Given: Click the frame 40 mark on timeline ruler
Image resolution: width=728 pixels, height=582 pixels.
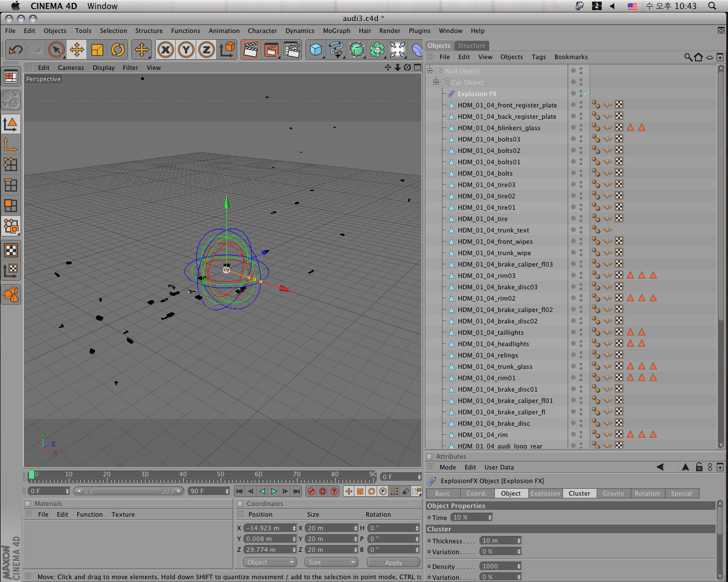Looking at the screenshot, I should (183, 475).
